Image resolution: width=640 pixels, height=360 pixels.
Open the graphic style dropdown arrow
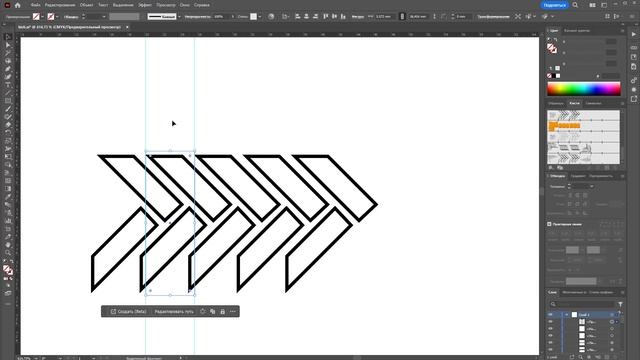click(x=260, y=17)
